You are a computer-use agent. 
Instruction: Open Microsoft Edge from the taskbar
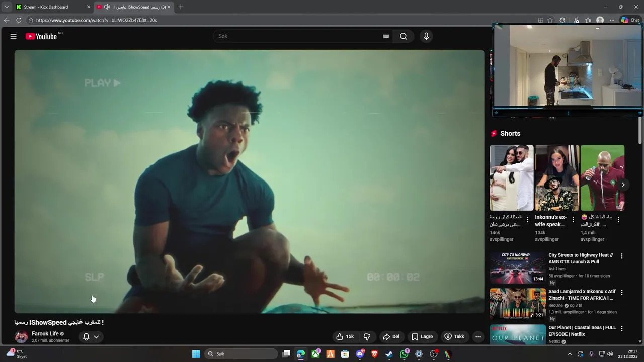pos(300,354)
